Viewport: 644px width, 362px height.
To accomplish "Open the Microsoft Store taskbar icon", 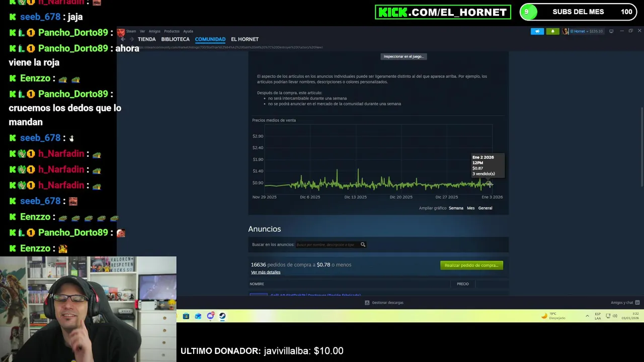I will click(186, 316).
